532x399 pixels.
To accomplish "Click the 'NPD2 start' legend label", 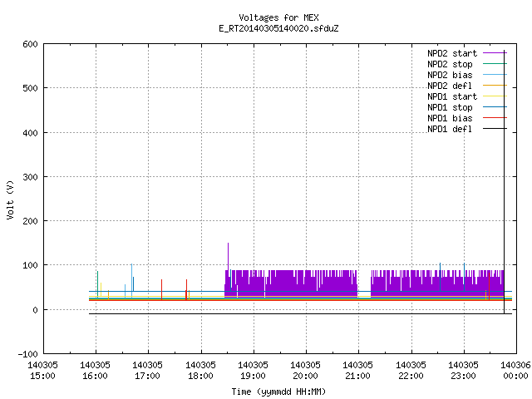I will [x=452, y=53].
